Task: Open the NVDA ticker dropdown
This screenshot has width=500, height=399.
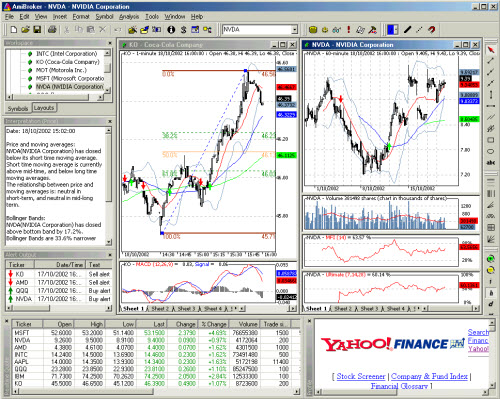Action: [x=294, y=30]
